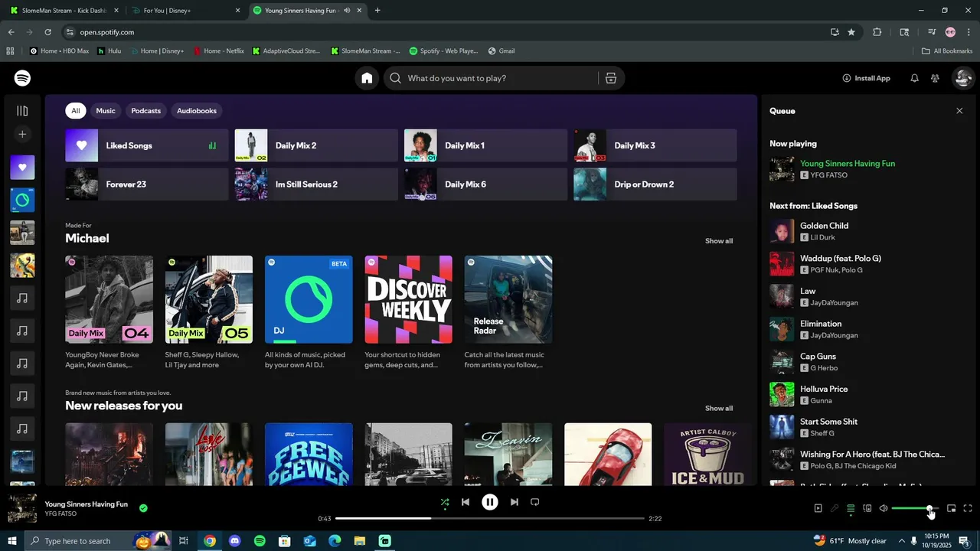Open the user profile avatar menu
The width and height of the screenshot is (980, 551).
point(963,78)
